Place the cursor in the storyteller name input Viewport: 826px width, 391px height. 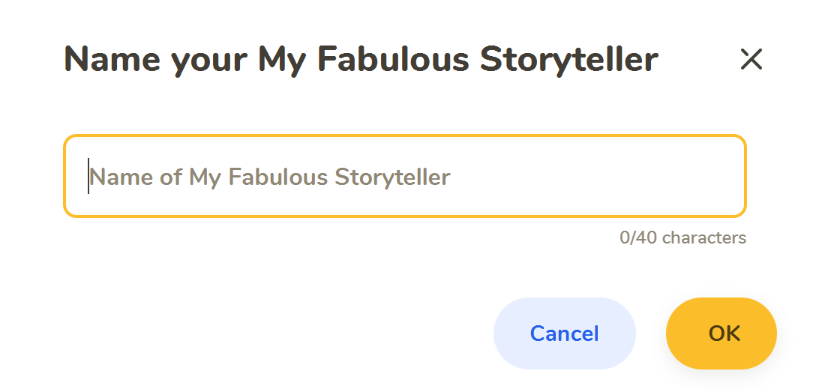click(x=405, y=176)
